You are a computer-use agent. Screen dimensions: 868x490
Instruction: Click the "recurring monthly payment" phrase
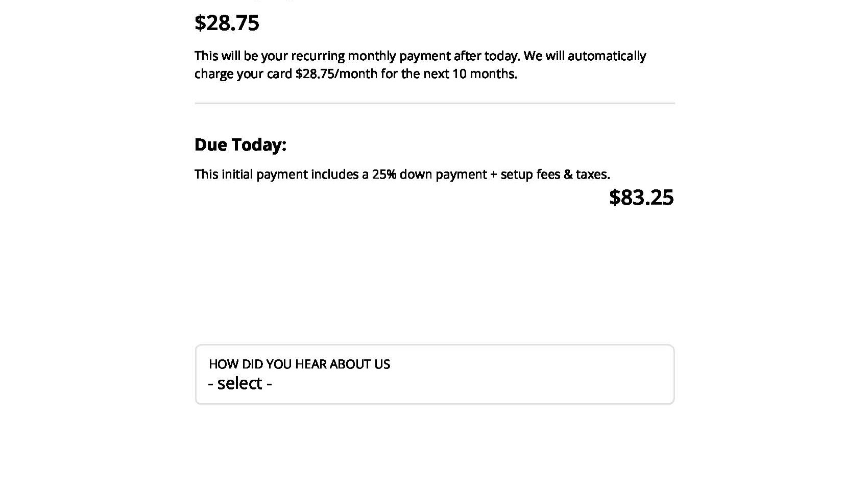(371, 56)
